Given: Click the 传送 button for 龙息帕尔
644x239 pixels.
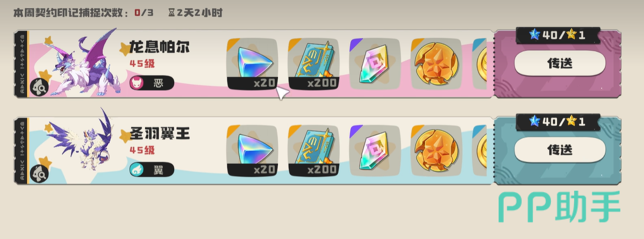Looking at the screenshot, I should click(x=559, y=63).
